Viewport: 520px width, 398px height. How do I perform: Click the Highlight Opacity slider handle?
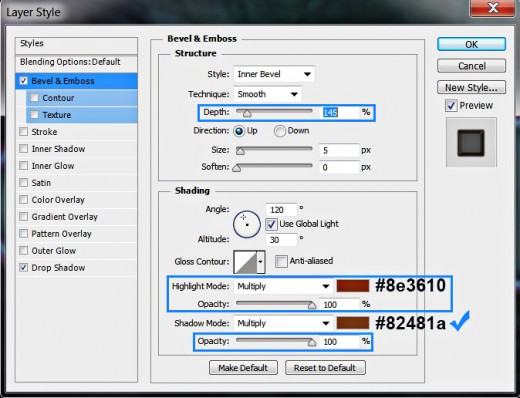312,305
